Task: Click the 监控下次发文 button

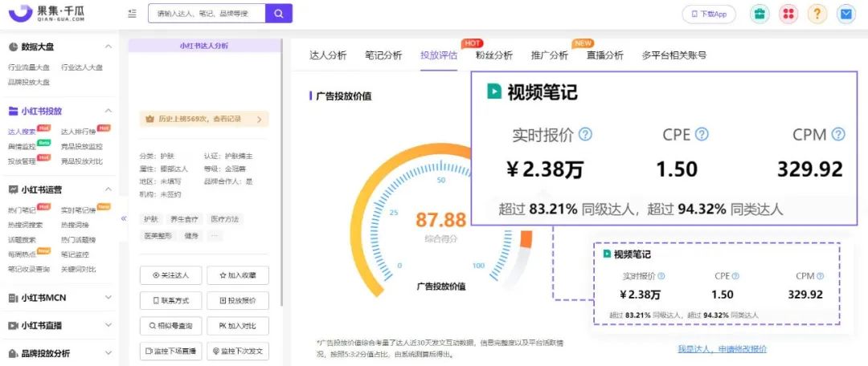Action: (x=238, y=351)
